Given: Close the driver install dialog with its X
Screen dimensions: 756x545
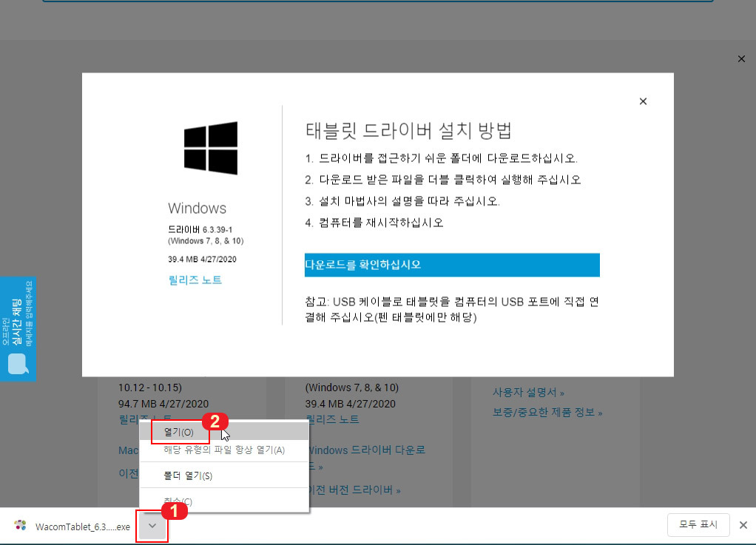Looking at the screenshot, I should coord(643,101).
